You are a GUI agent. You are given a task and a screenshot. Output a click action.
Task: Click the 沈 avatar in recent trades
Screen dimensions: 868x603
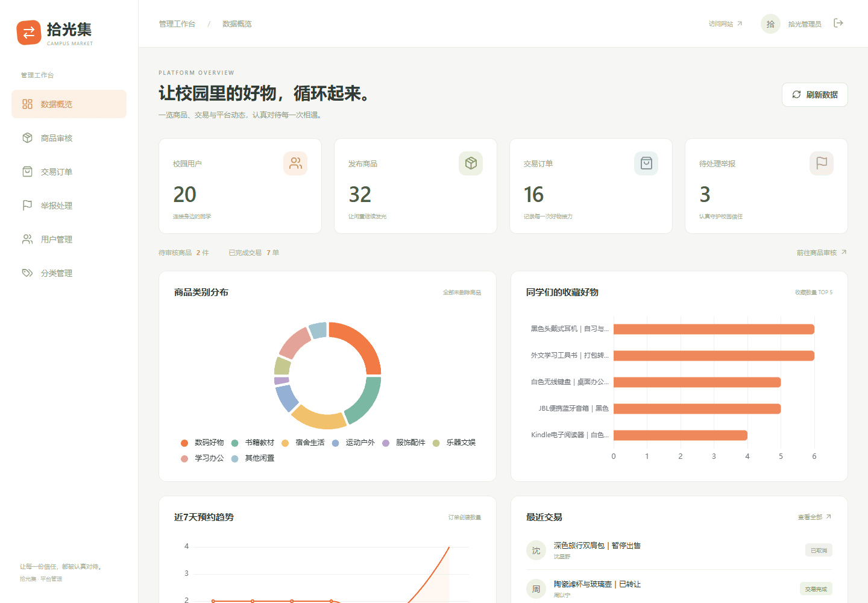pyautogui.click(x=536, y=551)
